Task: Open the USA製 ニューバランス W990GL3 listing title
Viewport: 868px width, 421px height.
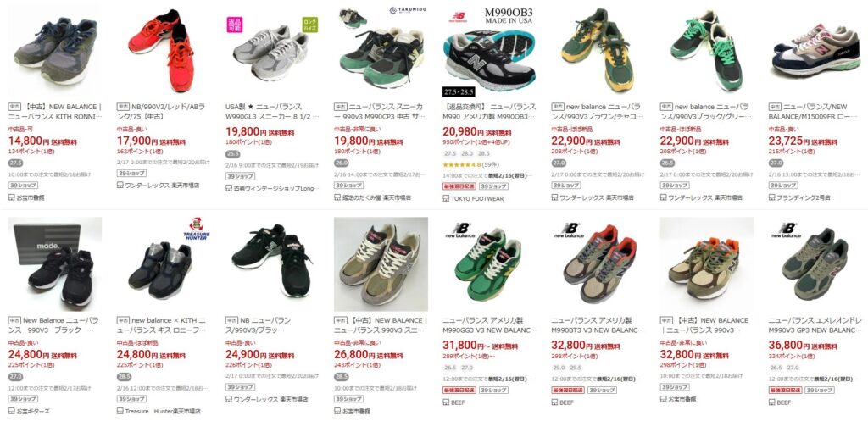Action: [x=273, y=112]
